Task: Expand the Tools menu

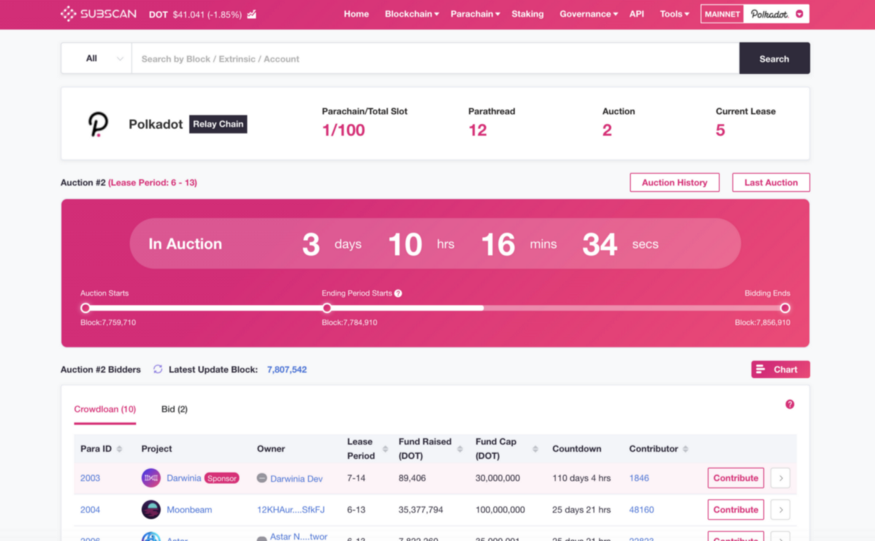Action: point(674,14)
